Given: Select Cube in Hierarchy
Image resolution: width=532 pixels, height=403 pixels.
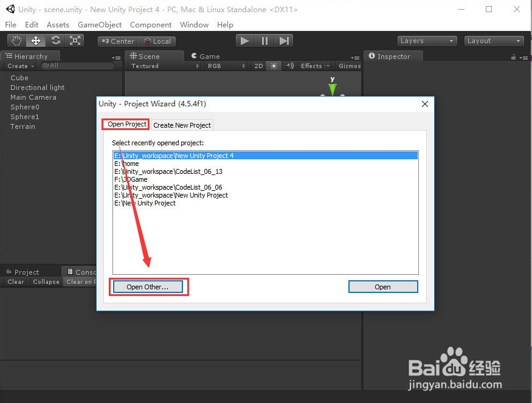Looking at the screenshot, I should point(19,78).
